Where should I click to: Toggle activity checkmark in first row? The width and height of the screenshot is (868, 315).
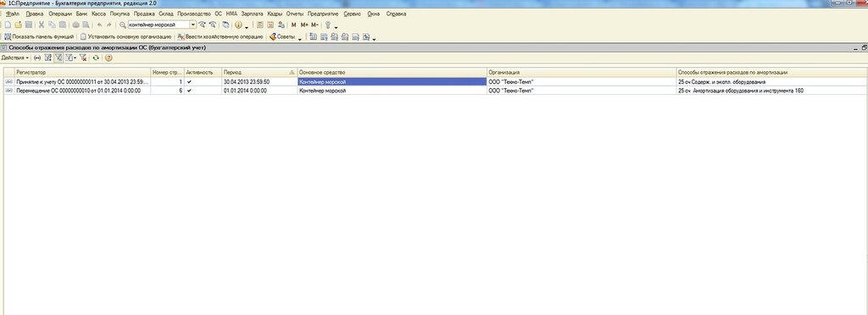190,82
